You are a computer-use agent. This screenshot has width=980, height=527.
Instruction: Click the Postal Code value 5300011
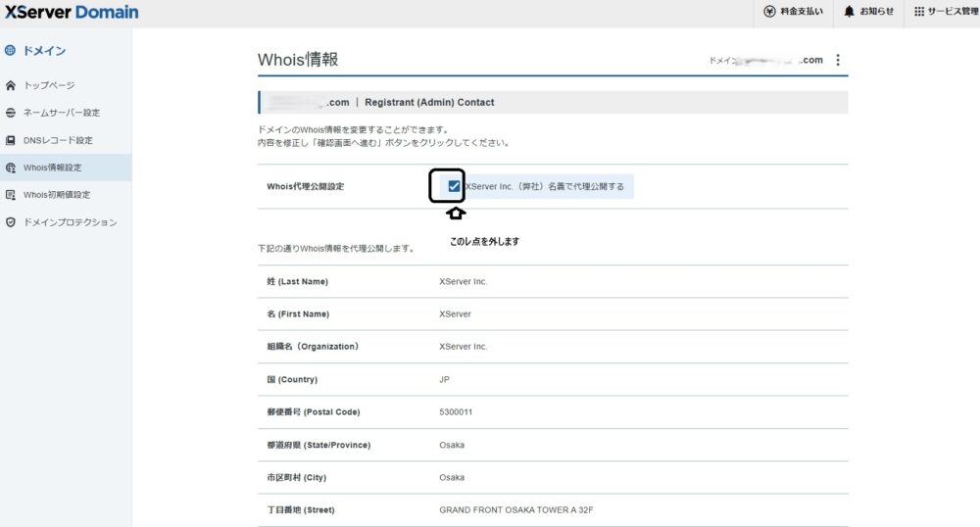pyautogui.click(x=456, y=412)
